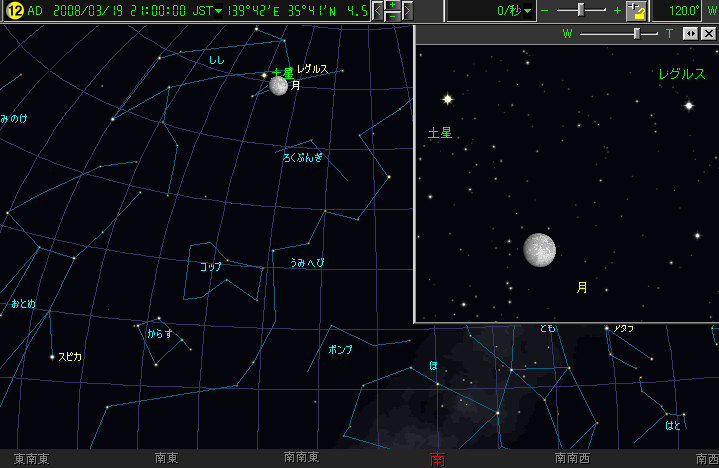Increase time with the plus stepper button
This screenshot has height=468, width=719.
[392, 6]
